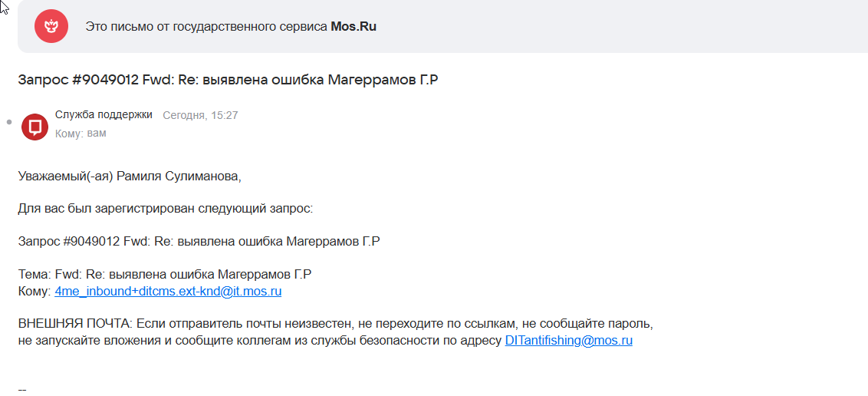Click the Служба поддержки sender avatar
Viewport: 868px width, 396px height.
(x=35, y=127)
